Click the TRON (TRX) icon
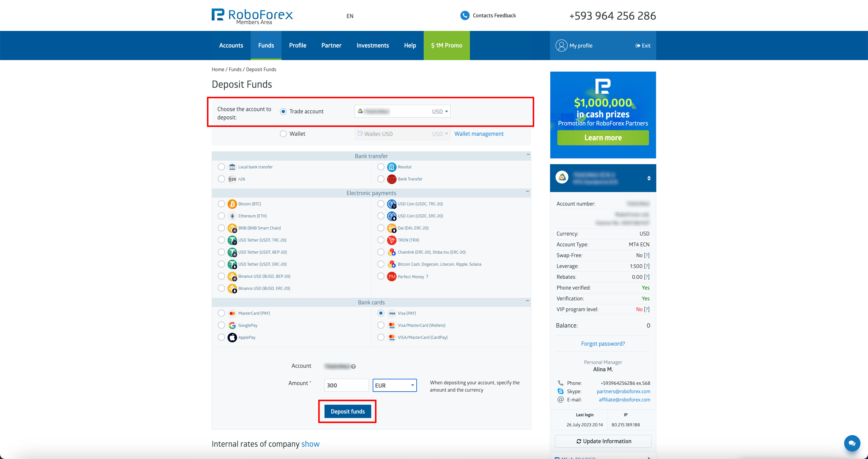This screenshot has height=459, width=868. [x=392, y=241]
